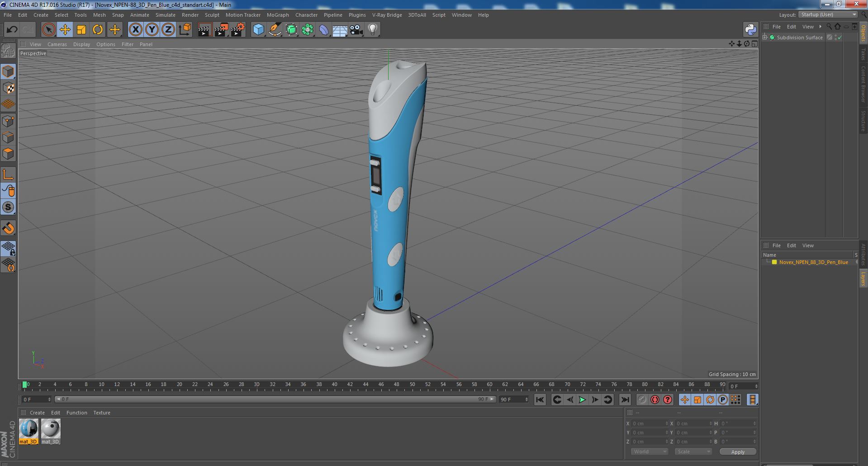The height and width of the screenshot is (466, 868).
Task: Switch to Edges mode
Action: (x=8, y=137)
